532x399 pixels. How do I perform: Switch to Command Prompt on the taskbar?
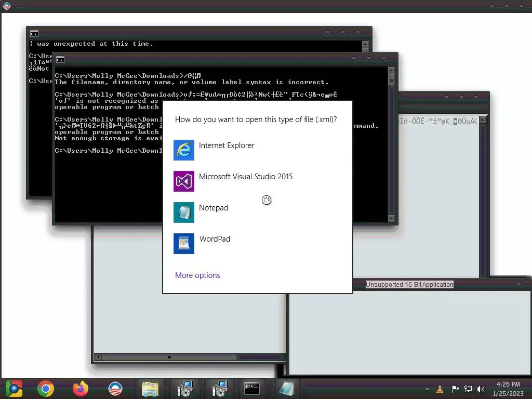(x=252, y=389)
